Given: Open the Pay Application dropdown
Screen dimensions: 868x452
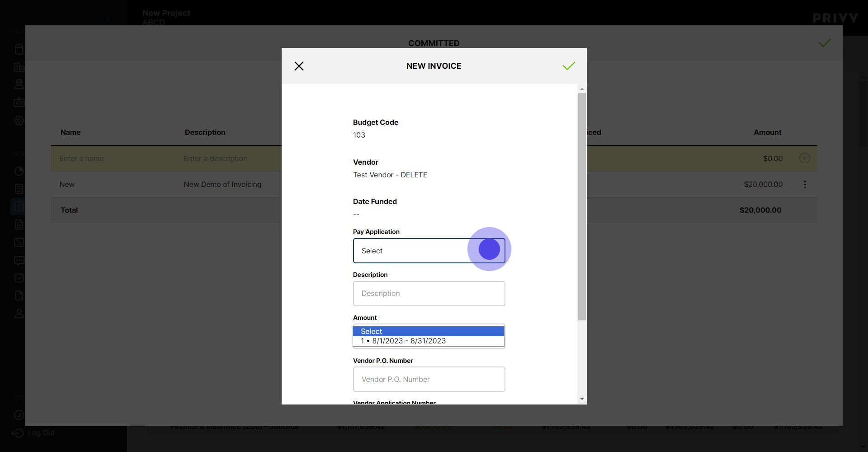Looking at the screenshot, I should [429, 251].
